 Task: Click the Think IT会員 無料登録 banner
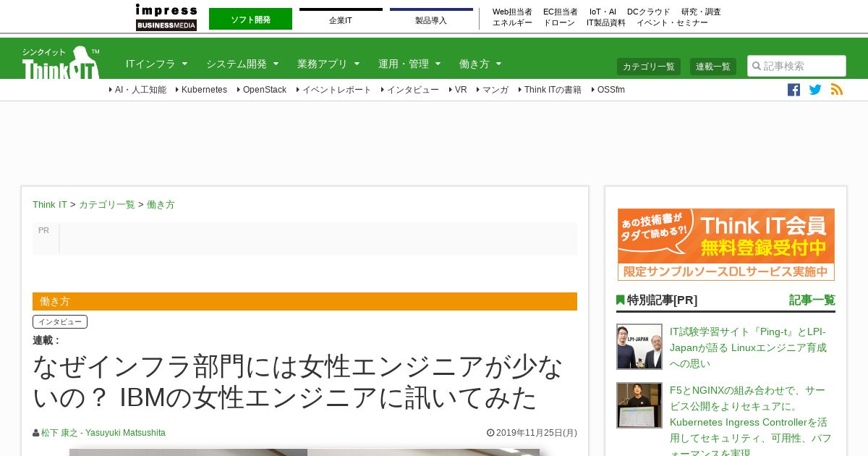tap(726, 245)
